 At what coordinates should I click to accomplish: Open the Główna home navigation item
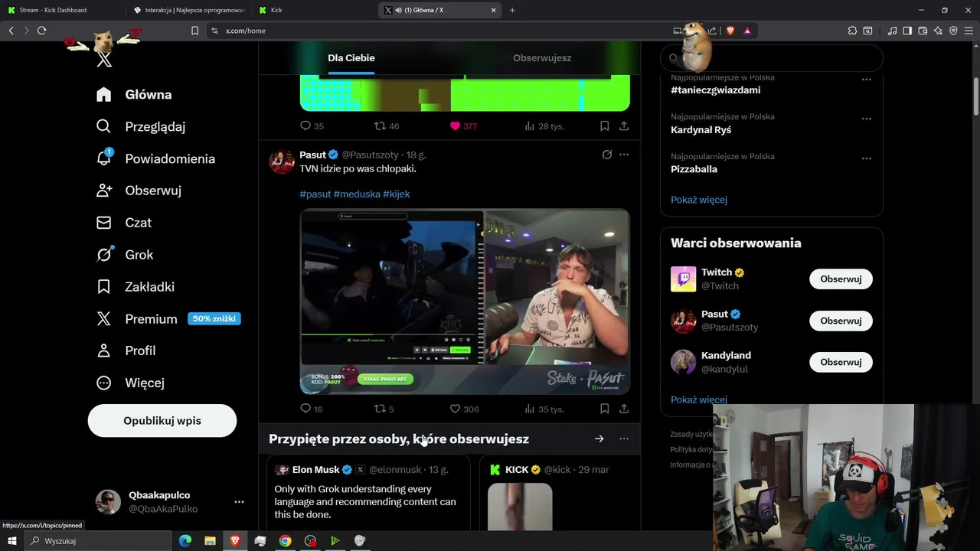click(134, 94)
